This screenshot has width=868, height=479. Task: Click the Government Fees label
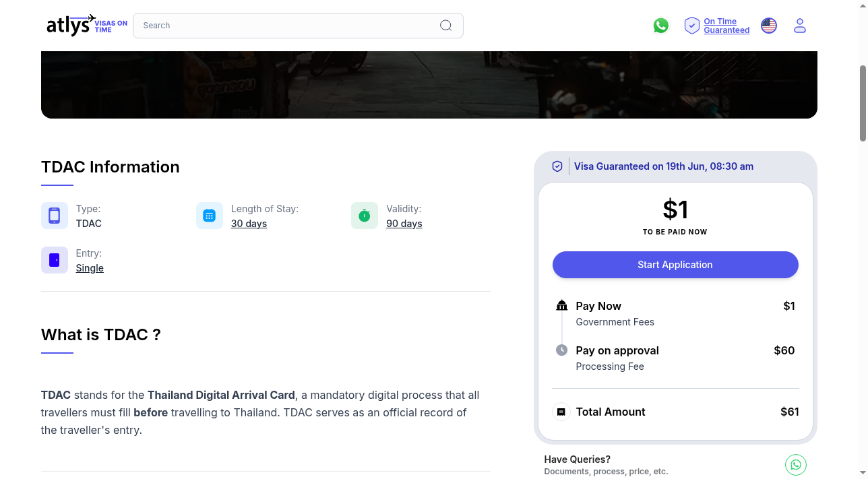coord(615,322)
